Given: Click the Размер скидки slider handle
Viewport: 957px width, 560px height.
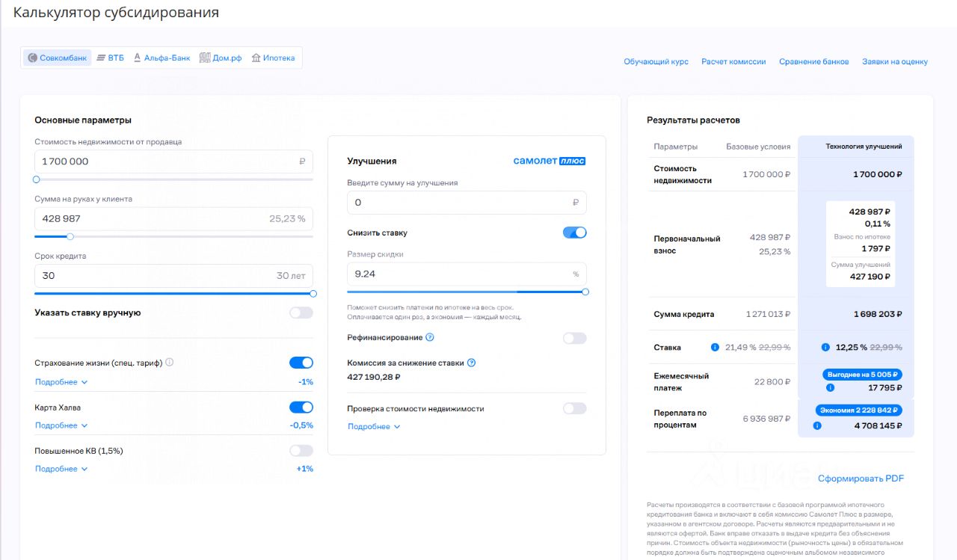Looking at the screenshot, I should [x=585, y=292].
